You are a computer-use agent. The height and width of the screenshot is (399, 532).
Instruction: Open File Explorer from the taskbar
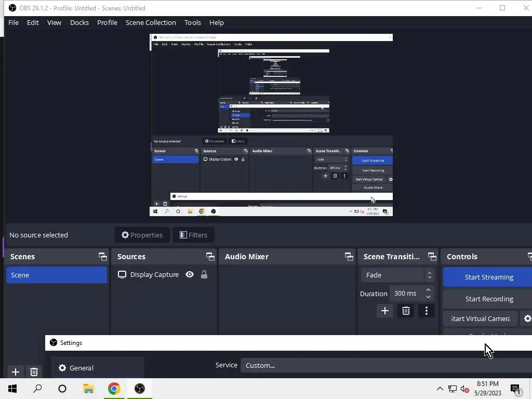[88, 389]
